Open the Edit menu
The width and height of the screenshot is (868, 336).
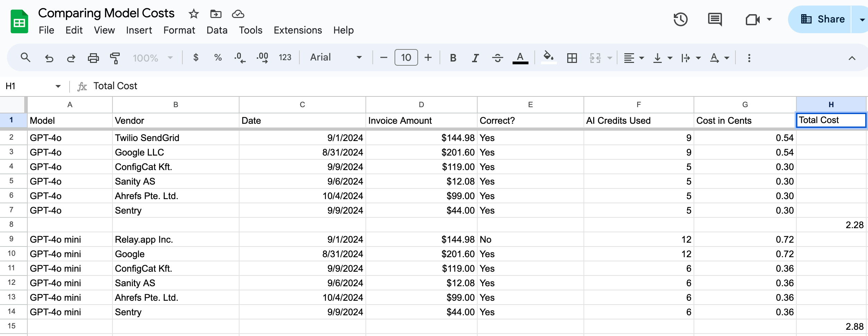tap(74, 30)
